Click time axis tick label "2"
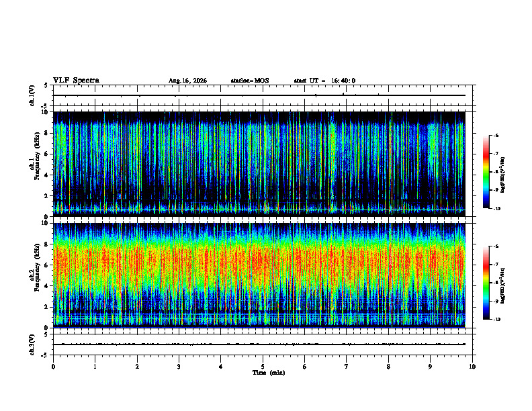Image resolution: width=532 pixels, height=411 pixels. [x=137, y=367]
